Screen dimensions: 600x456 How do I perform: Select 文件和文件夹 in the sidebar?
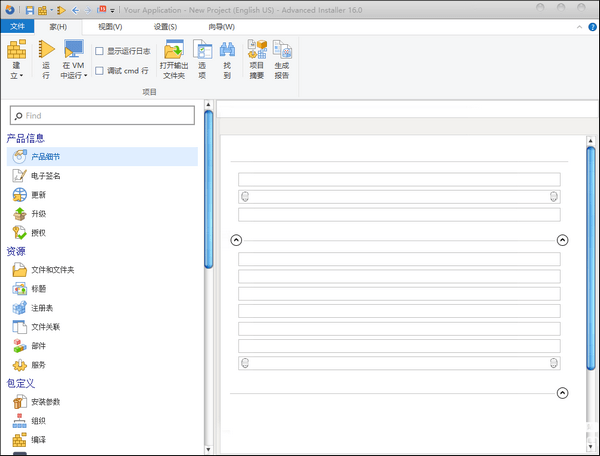(x=52, y=270)
